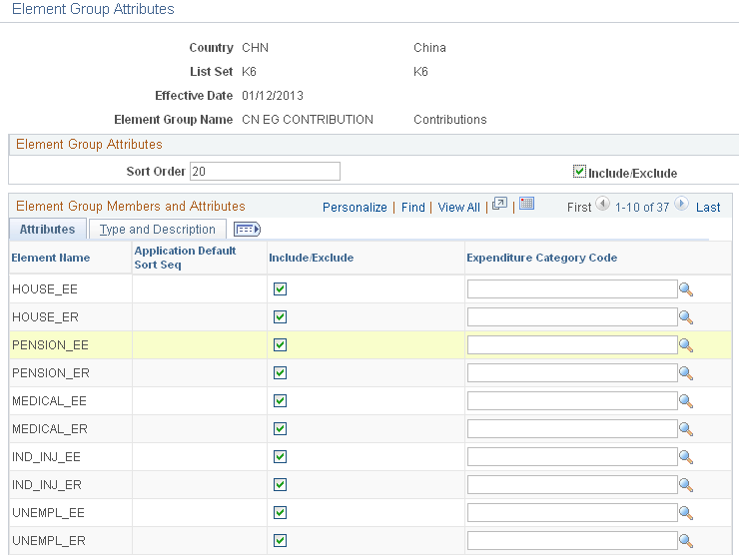Image resolution: width=739 pixels, height=560 pixels.
Task: Click PENSION_EE expenditure category code field
Action: (x=572, y=344)
